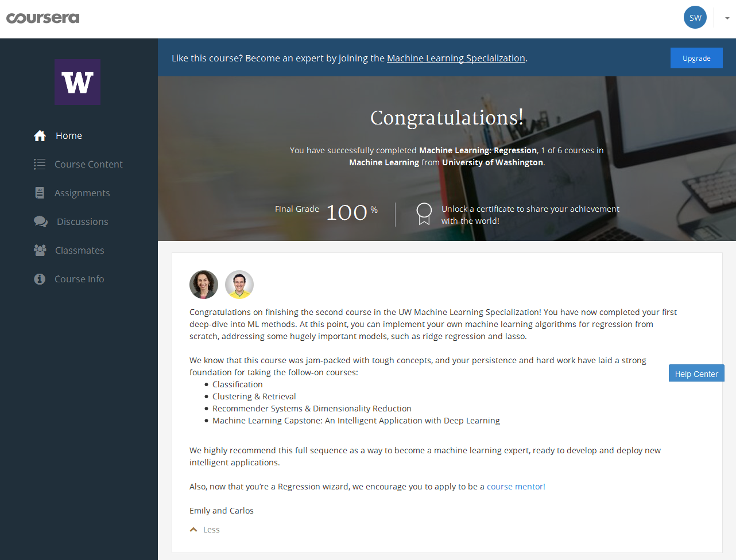Open Course Info in sidebar
Image resolution: width=736 pixels, height=560 pixels.
79,279
